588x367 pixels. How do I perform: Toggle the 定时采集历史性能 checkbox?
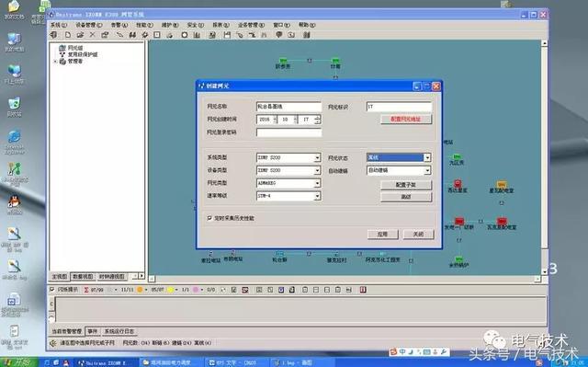(x=209, y=218)
